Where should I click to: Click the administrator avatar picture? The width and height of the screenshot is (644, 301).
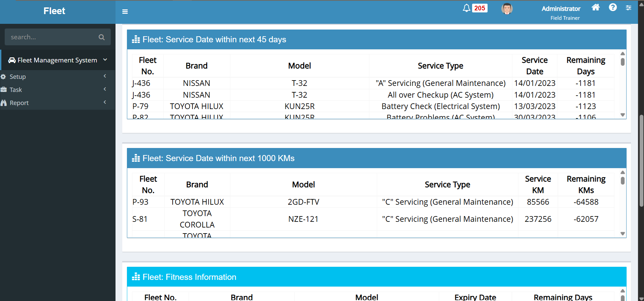507,9
